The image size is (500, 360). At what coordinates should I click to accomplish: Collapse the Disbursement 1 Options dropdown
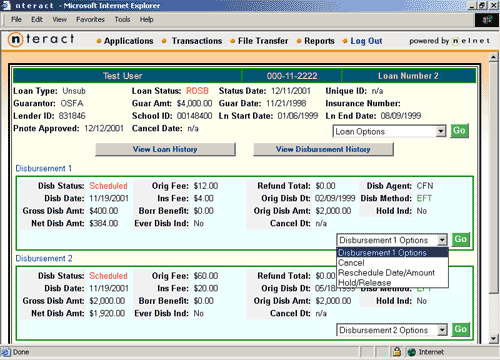click(x=442, y=240)
